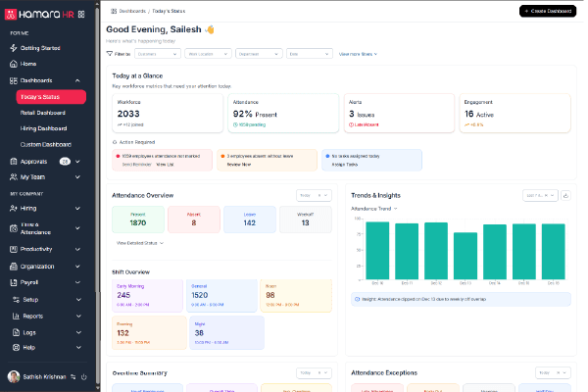The image size is (588, 392).
Task: Click Assign Tasks in the tasks alert
Action: coord(345,165)
